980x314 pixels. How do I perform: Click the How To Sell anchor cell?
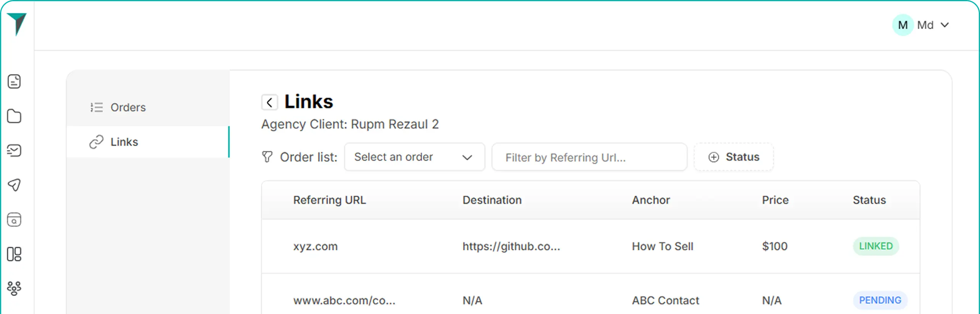pyautogui.click(x=662, y=246)
